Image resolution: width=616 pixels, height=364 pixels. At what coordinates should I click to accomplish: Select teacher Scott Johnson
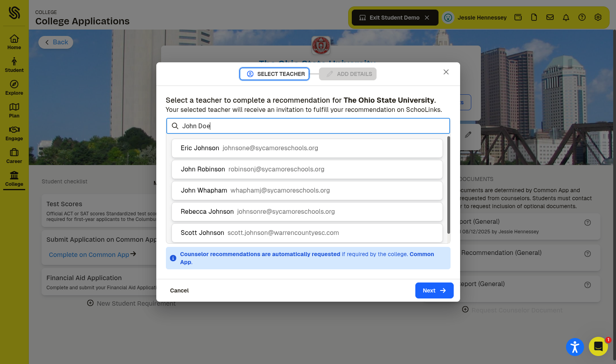307,233
